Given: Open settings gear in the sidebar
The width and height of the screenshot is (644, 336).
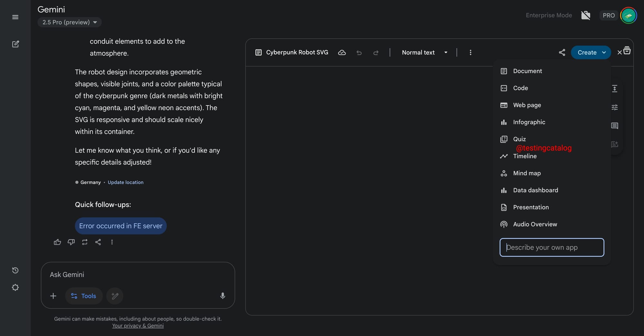Looking at the screenshot, I should pyautogui.click(x=15, y=287).
